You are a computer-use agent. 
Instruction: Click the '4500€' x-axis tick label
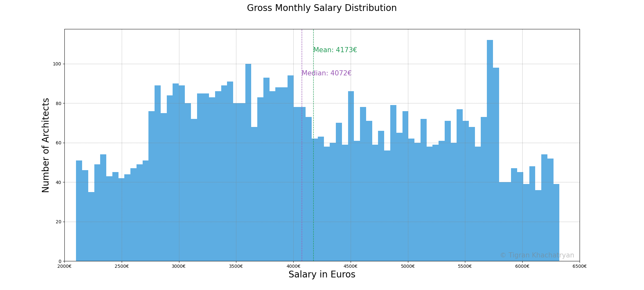(x=351, y=266)
